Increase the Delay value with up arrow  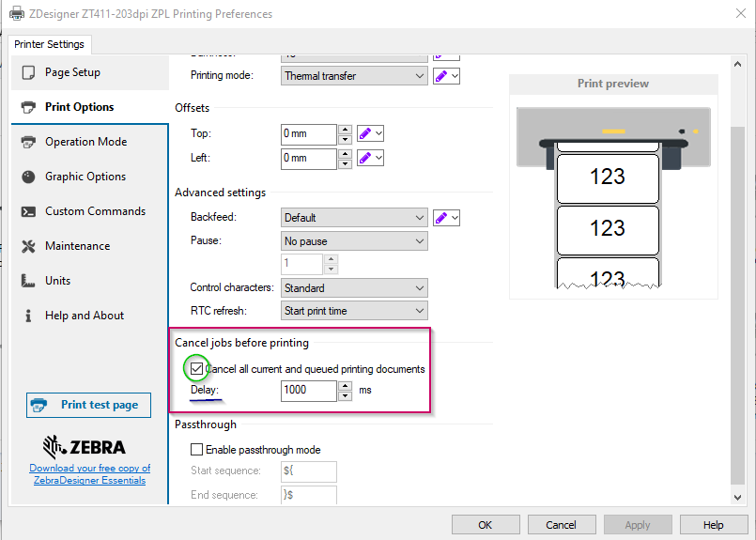[345, 386]
